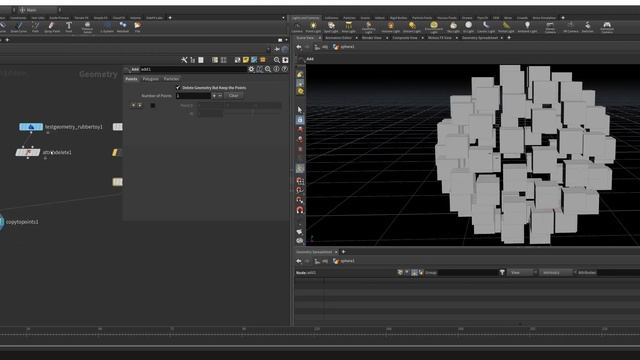The image size is (640, 360).
Task: Click the spreadsheet Group input field
Action: click(x=468, y=273)
